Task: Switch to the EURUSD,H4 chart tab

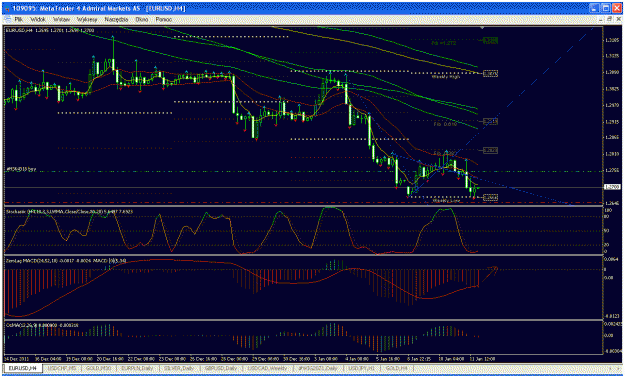Action: (x=22, y=368)
